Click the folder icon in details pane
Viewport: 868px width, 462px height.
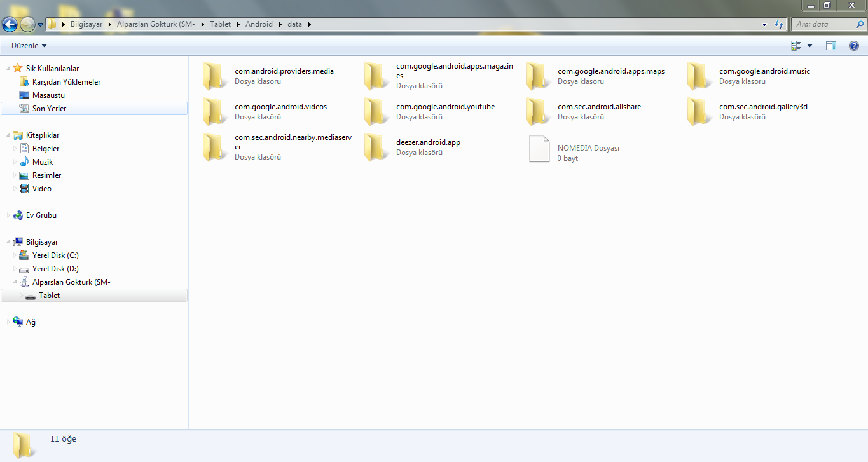pos(25,445)
